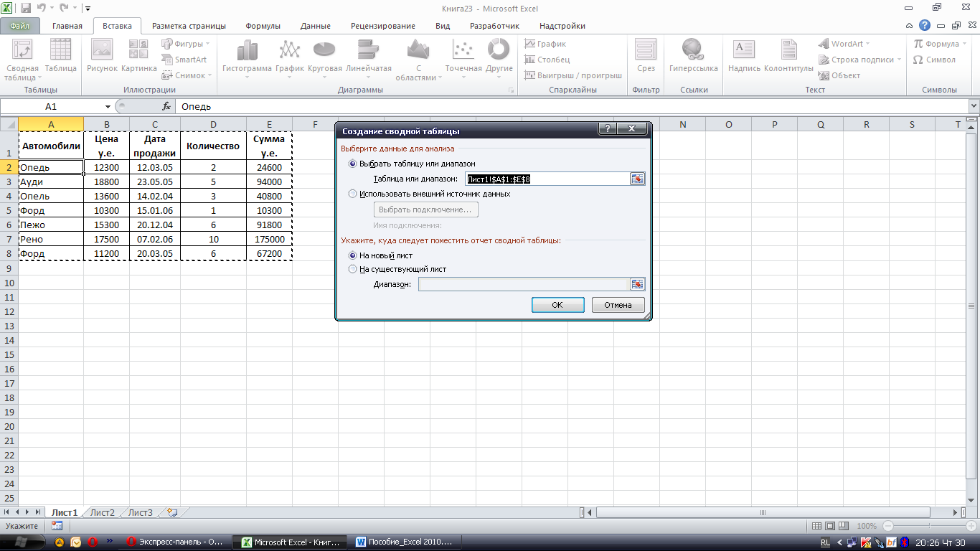
Task: Switch to Page Layout view in status bar
Action: (x=830, y=526)
